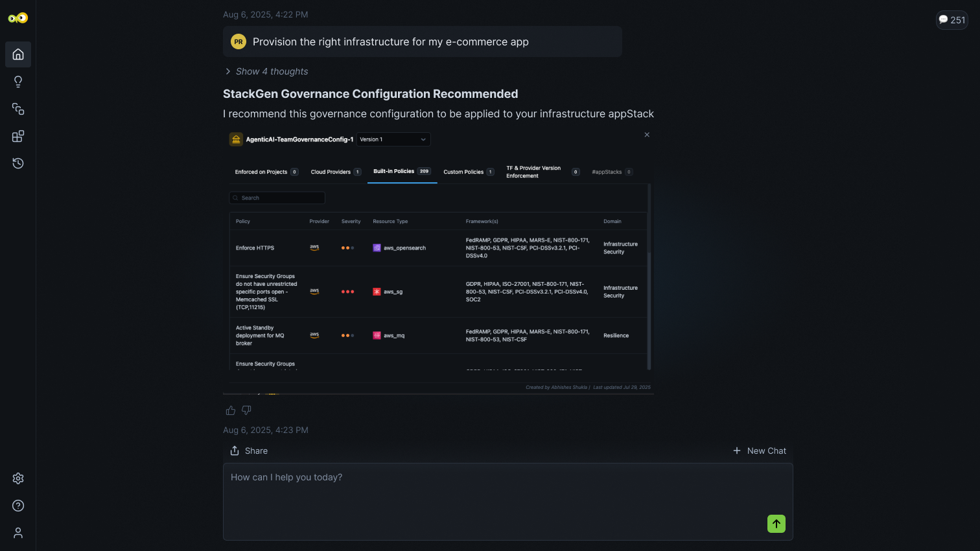Open the user profile icon
This screenshot has width=980, height=551.
pyautogui.click(x=18, y=533)
